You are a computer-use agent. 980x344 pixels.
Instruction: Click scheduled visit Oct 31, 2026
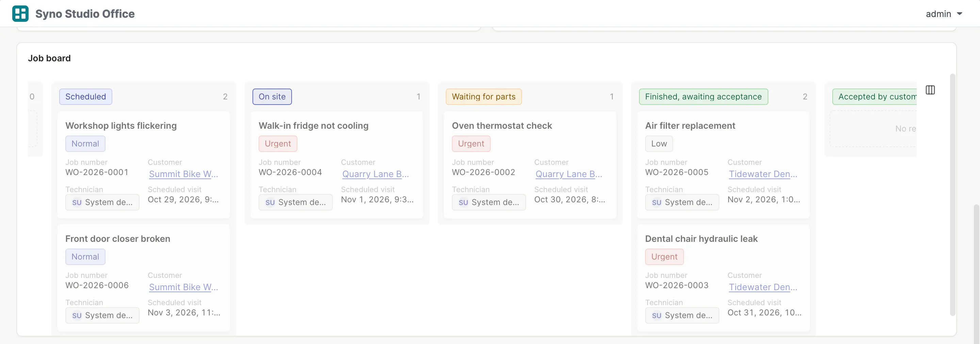pos(765,313)
